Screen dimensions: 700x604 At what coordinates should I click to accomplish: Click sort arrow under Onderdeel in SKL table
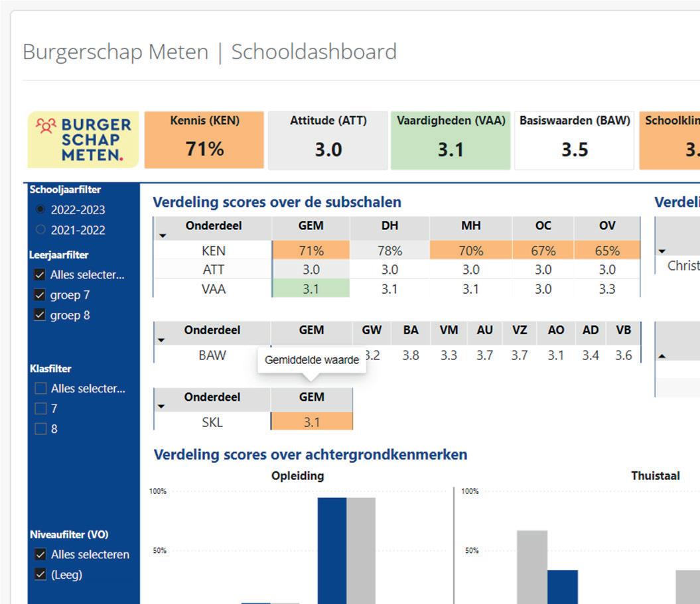tap(161, 406)
